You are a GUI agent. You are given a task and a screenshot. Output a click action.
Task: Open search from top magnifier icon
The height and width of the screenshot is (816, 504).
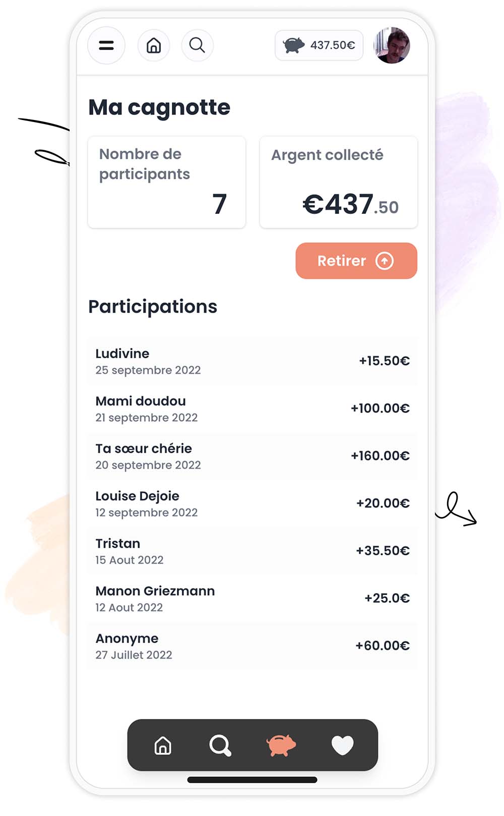tap(197, 45)
